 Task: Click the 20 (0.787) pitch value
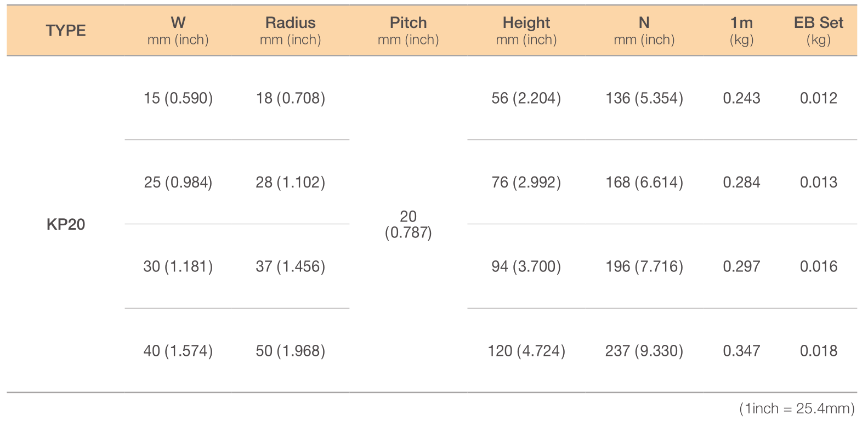(409, 224)
